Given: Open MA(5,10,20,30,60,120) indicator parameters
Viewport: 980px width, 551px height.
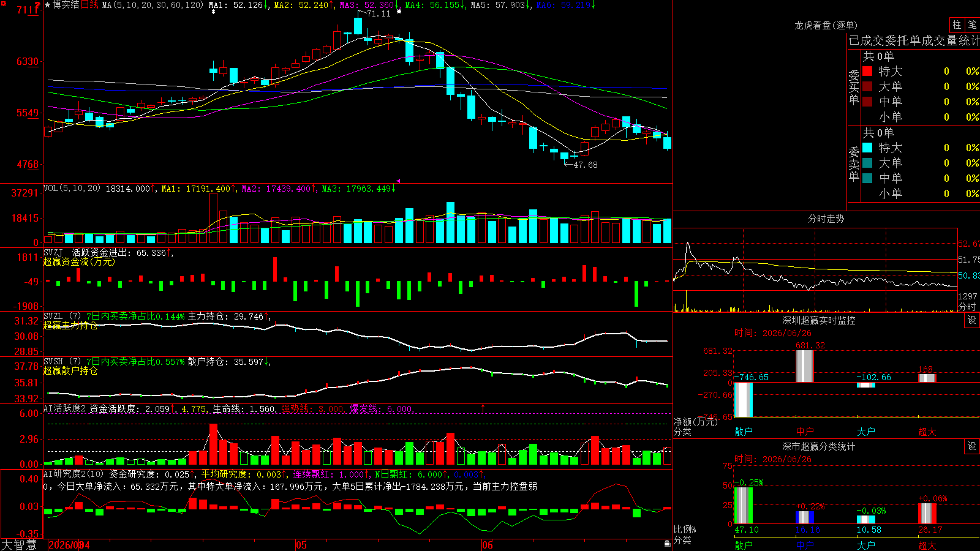Looking at the screenshot, I should coord(153,5).
